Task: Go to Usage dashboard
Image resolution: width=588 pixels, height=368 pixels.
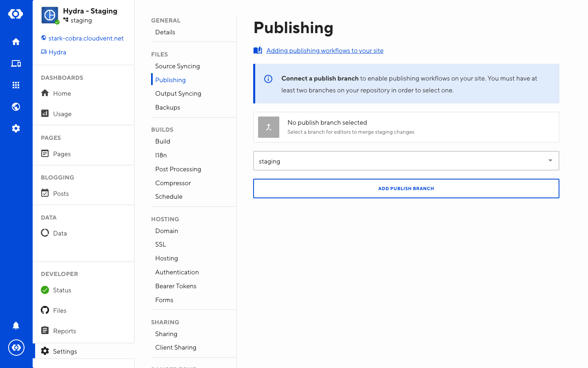Action: click(x=62, y=114)
